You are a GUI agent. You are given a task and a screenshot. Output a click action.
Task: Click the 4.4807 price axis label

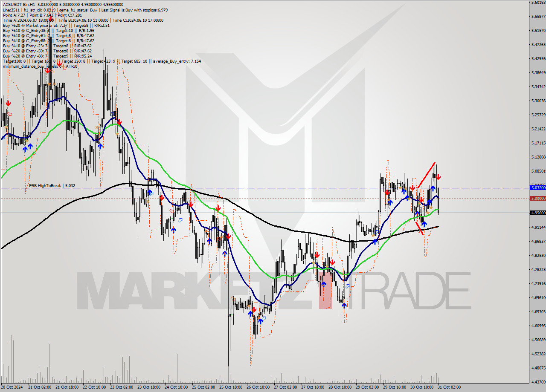click(538, 368)
